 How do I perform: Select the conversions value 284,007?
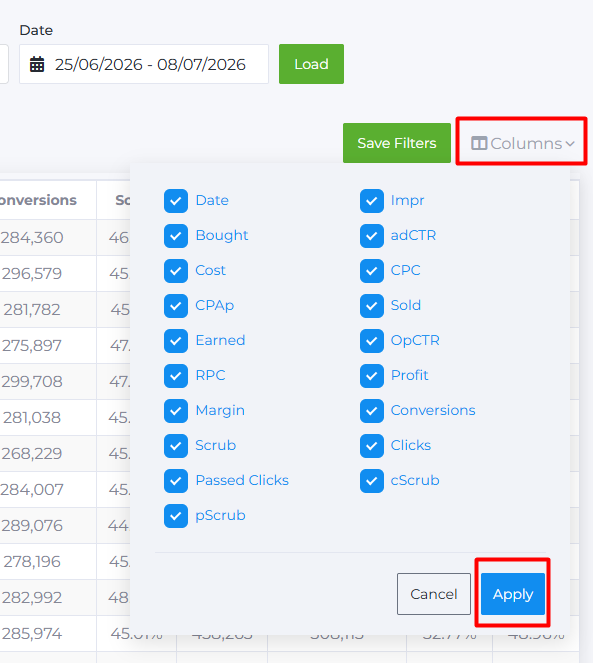tap(32, 490)
